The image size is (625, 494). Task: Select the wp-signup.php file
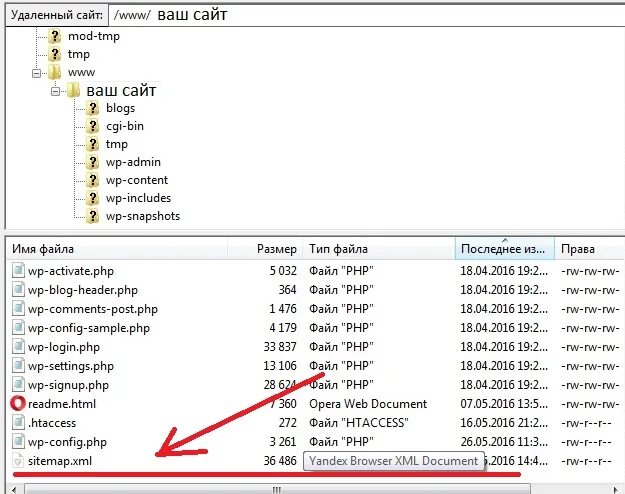[69, 385]
